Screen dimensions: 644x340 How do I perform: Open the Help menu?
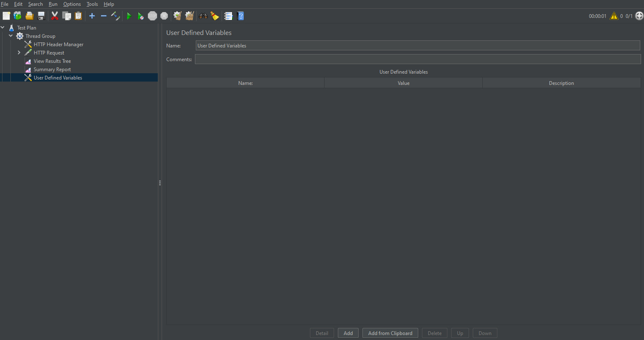pos(109,4)
